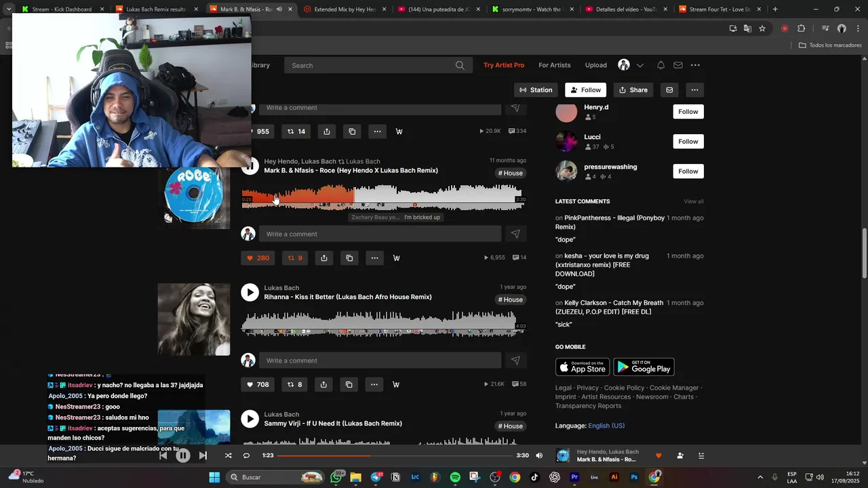Image resolution: width=868 pixels, height=488 pixels.
Task: Copy link of the Rihanna remix
Action: (349, 384)
